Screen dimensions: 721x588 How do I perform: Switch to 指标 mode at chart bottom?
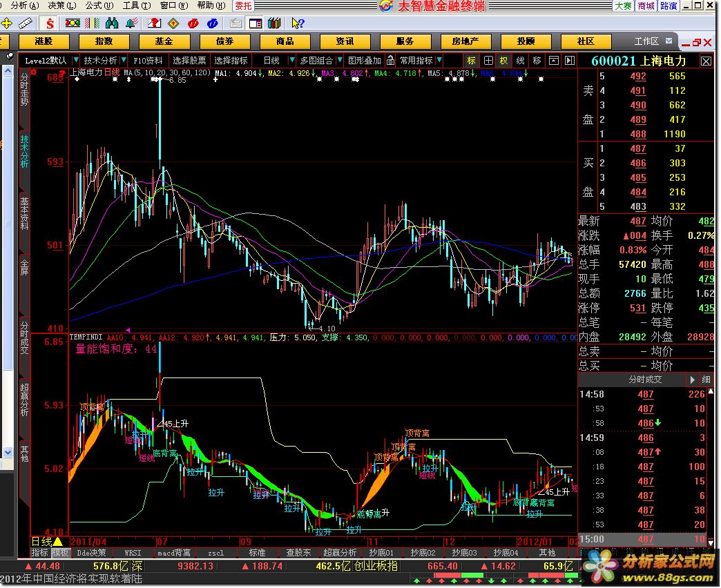40,553
